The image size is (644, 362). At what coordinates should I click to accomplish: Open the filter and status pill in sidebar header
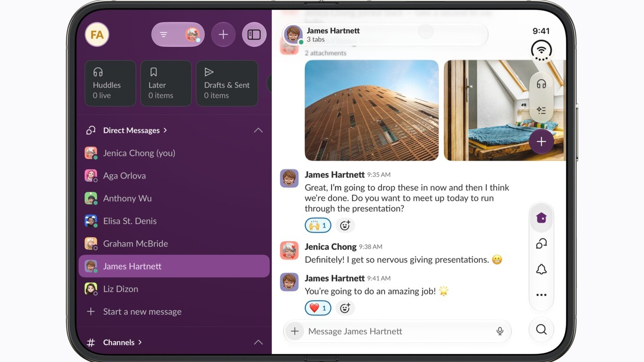click(178, 34)
